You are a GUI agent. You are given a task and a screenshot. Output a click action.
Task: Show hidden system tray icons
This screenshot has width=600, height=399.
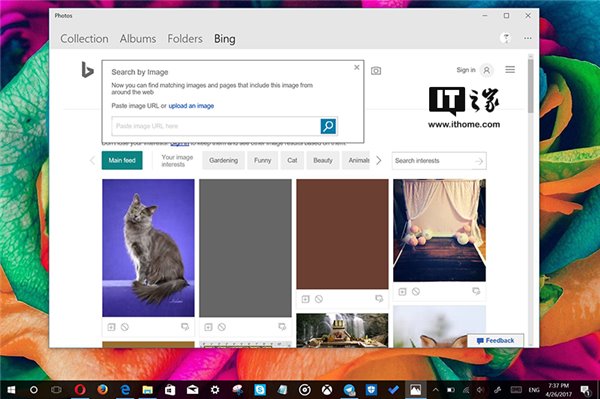point(435,390)
